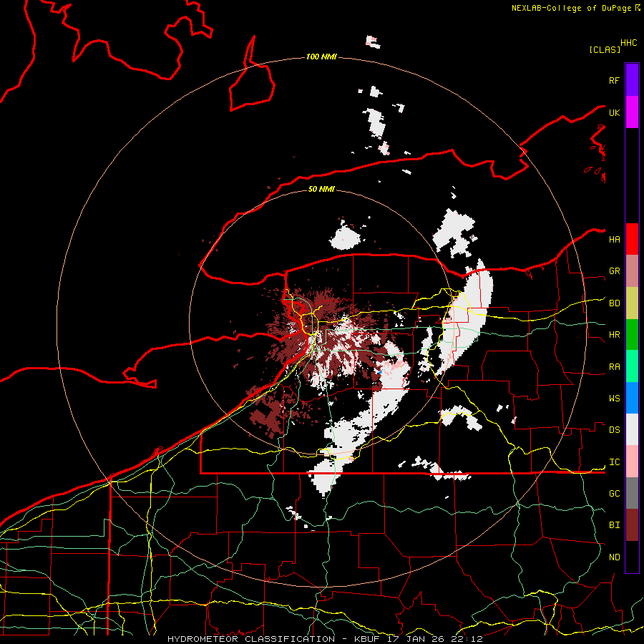
Task: Select the BD yellow legend block
Action: (632, 303)
